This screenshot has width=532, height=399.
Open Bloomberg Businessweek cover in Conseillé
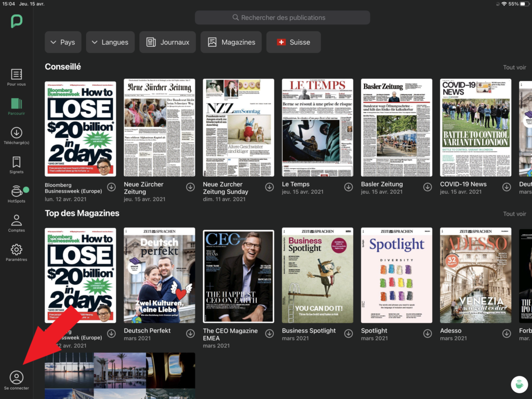(x=81, y=129)
